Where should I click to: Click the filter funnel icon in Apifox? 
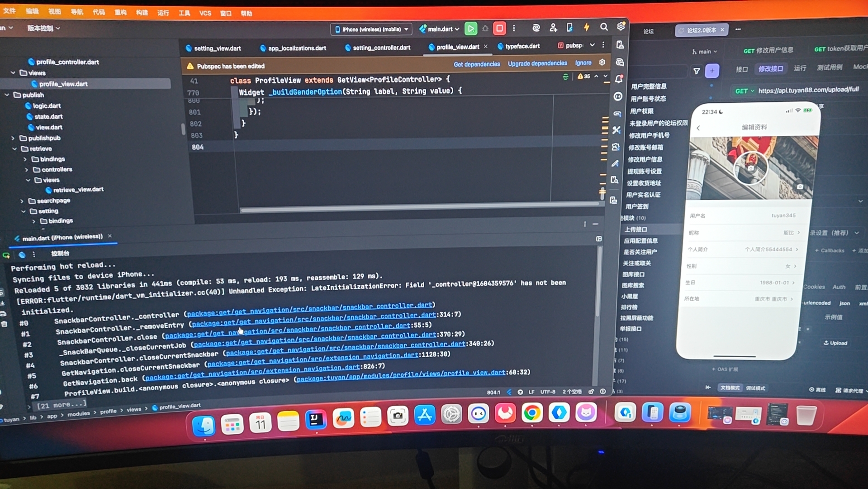click(x=697, y=71)
